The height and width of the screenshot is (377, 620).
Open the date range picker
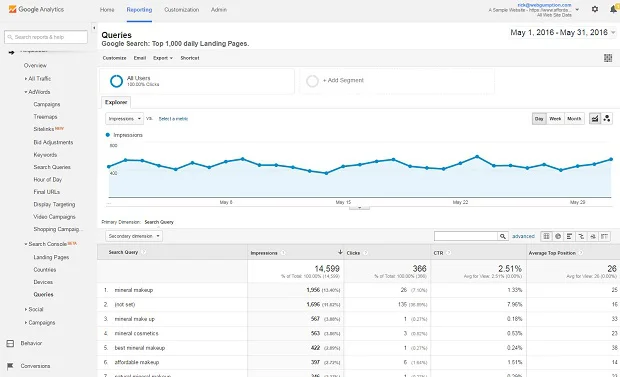pyautogui.click(x=563, y=32)
